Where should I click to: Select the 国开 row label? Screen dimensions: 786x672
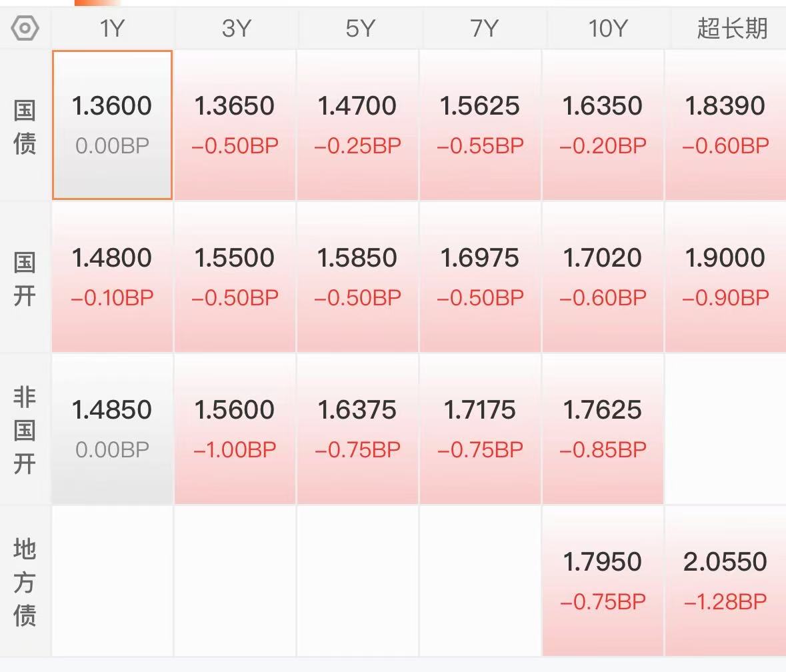click(25, 279)
